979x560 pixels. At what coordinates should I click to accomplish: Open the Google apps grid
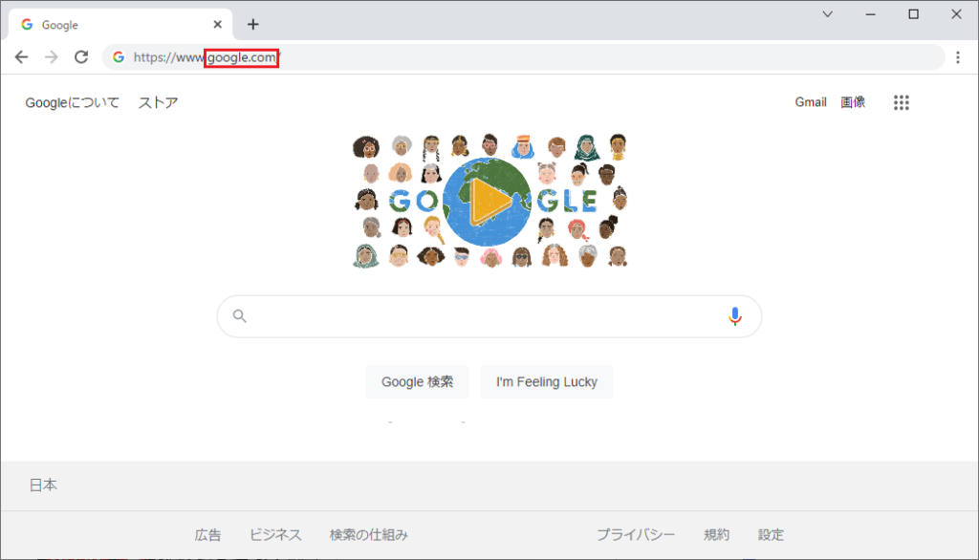(901, 102)
